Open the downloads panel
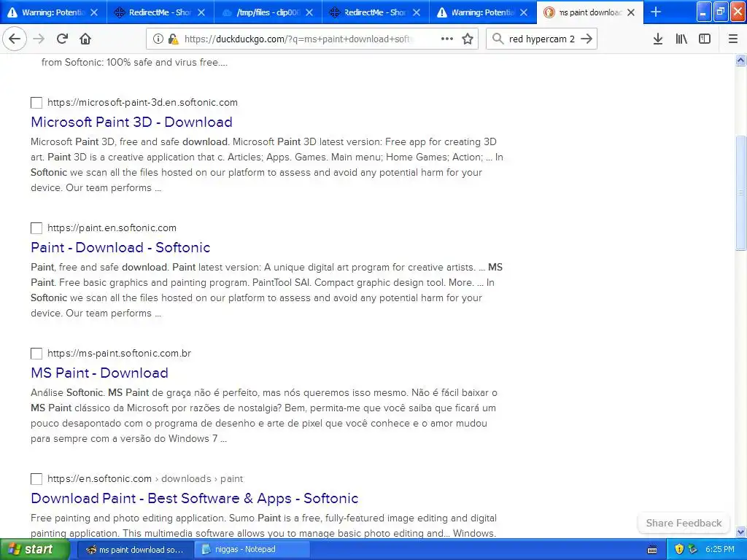Screen dimensions: 747x560 [x=658, y=39]
